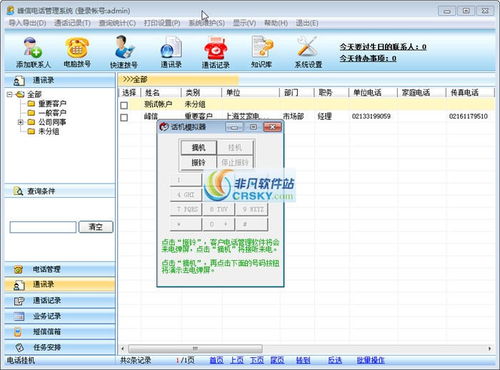Check the box for 峰信 contact row
Image resolution: width=500 pixels, height=370 pixels.
124,117
